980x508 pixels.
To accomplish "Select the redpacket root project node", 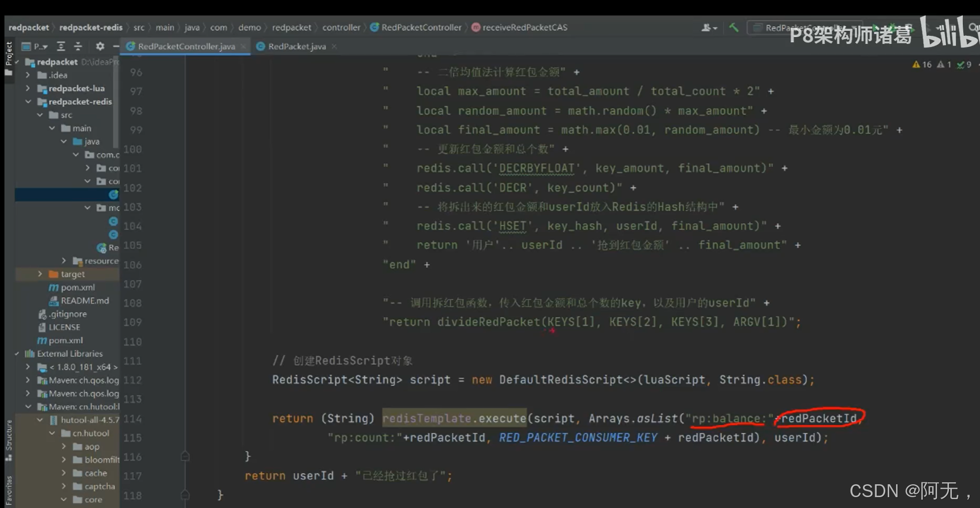I will point(57,62).
